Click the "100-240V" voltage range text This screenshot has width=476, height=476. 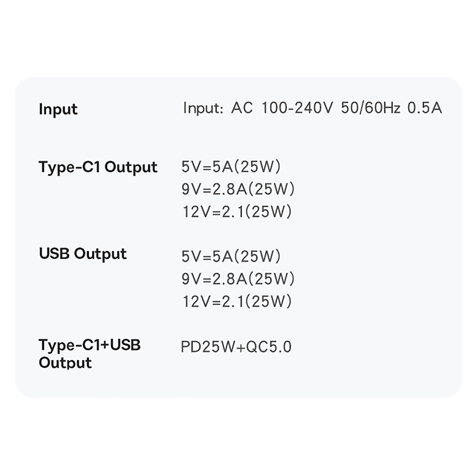[x=297, y=108]
